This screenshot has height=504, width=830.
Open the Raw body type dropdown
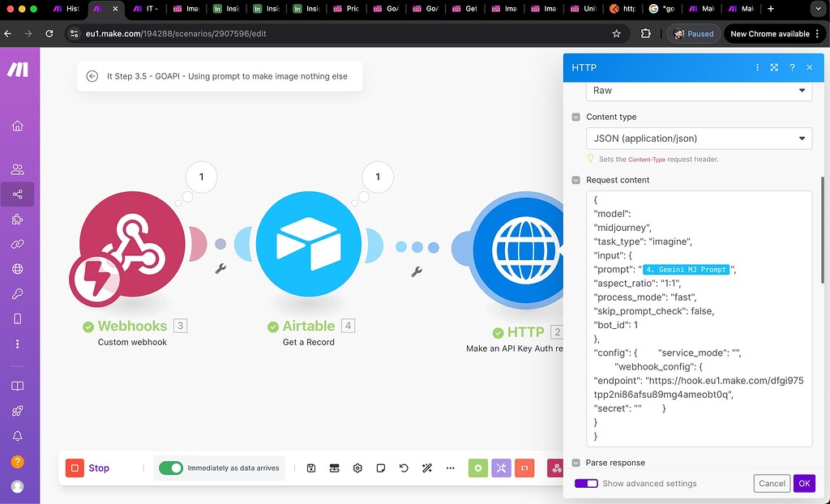[698, 91]
